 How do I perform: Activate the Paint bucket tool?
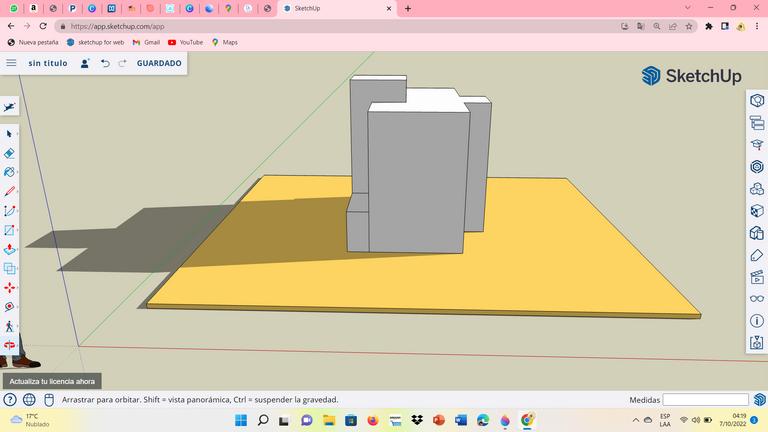pos(9,172)
